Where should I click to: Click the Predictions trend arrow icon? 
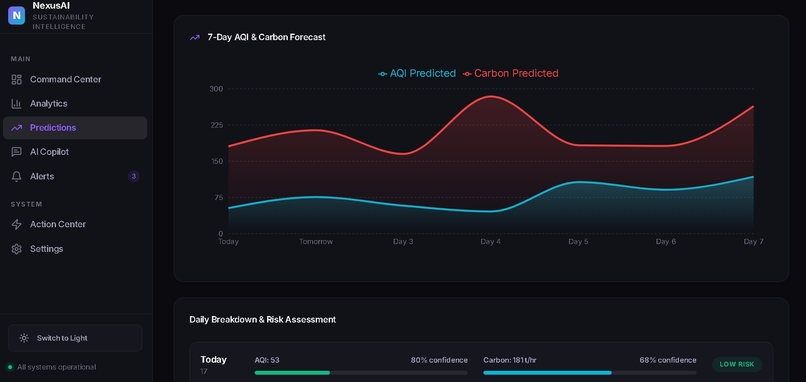pyautogui.click(x=16, y=128)
